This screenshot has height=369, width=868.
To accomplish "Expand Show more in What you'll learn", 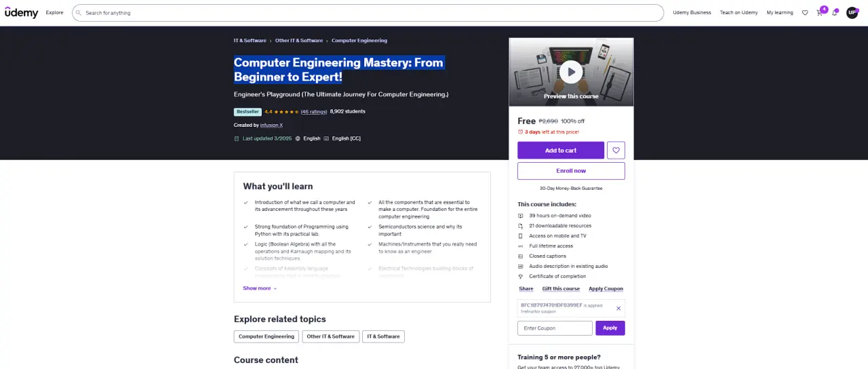I will pos(260,288).
